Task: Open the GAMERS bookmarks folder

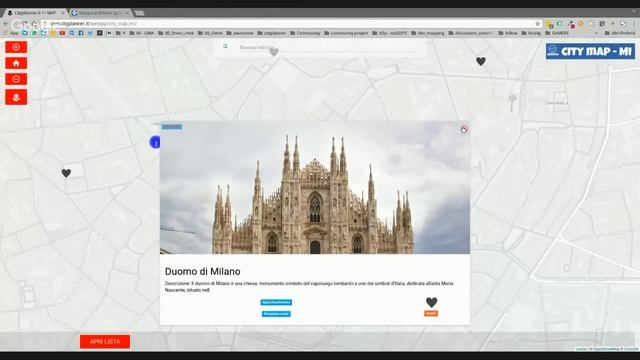Action: [x=557, y=33]
